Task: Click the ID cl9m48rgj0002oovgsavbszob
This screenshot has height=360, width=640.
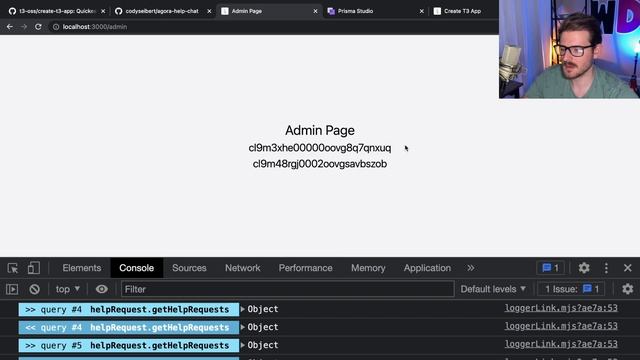Action: click(x=320, y=164)
